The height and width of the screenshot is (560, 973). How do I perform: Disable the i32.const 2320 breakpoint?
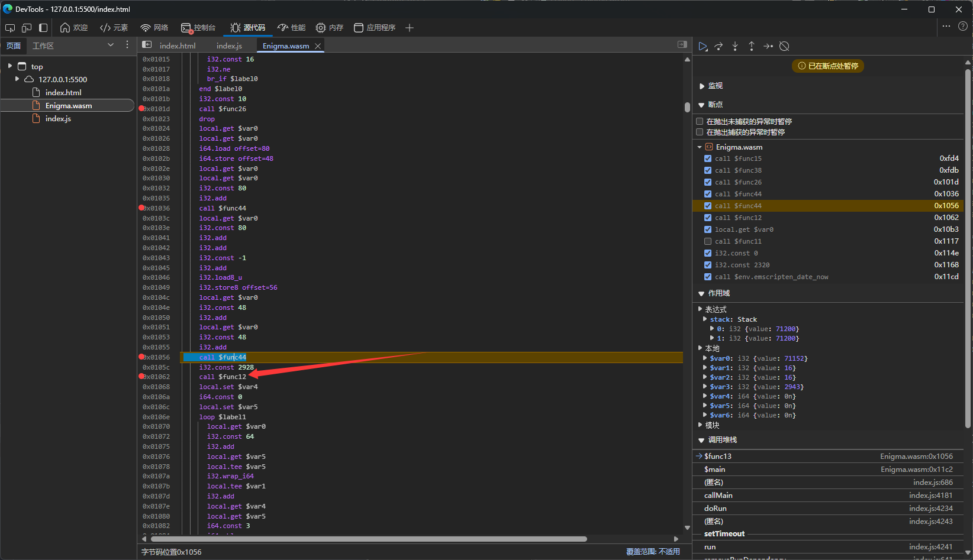708,265
